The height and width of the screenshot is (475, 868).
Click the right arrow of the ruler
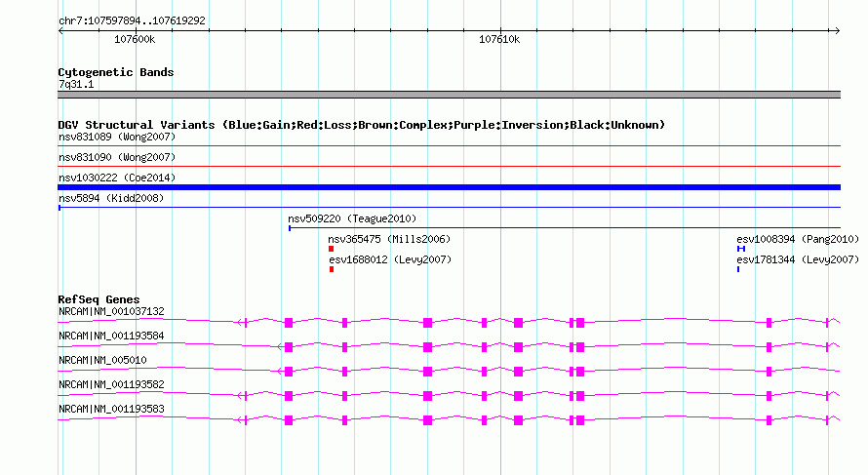click(837, 31)
